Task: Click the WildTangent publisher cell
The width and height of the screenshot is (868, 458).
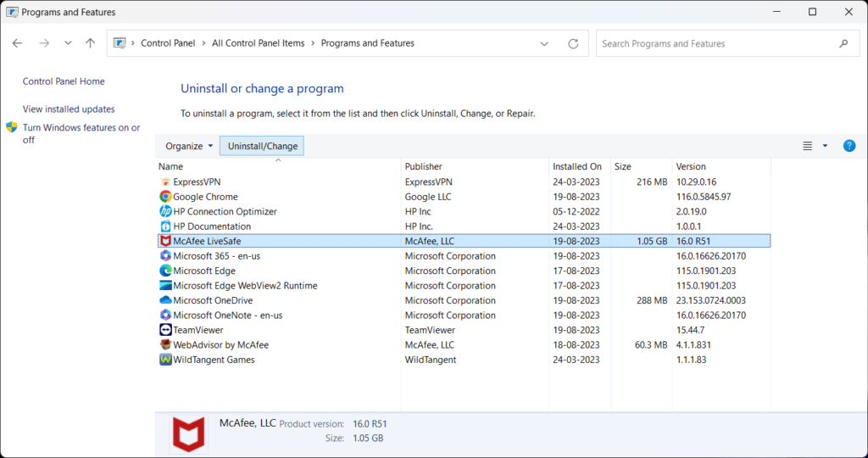Action: pos(431,360)
